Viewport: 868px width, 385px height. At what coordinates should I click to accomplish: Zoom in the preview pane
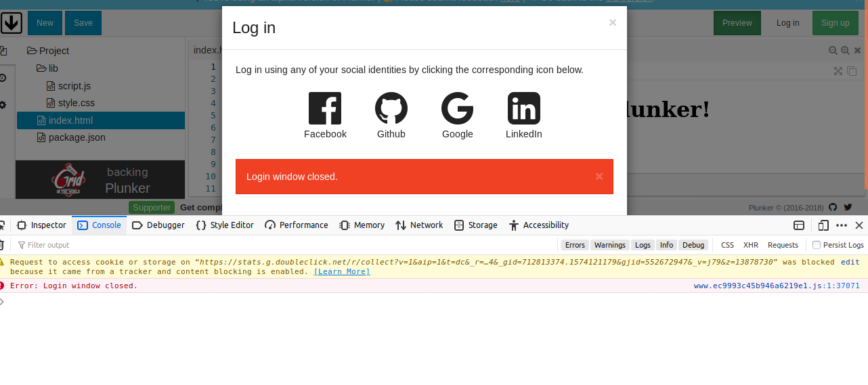click(x=845, y=51)
